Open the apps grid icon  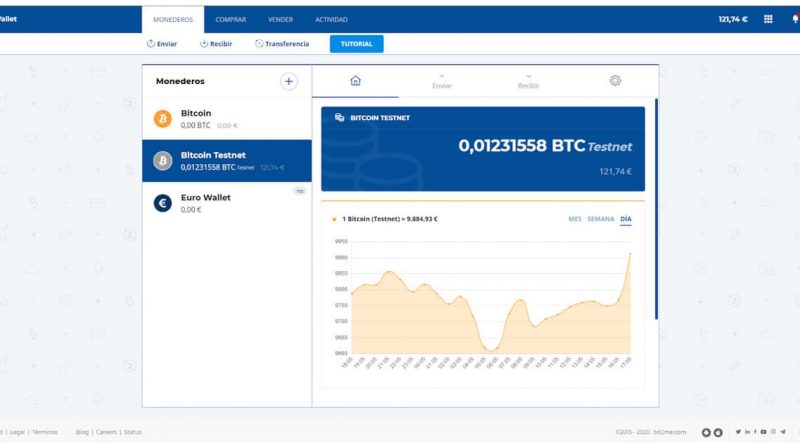point(768,18)
